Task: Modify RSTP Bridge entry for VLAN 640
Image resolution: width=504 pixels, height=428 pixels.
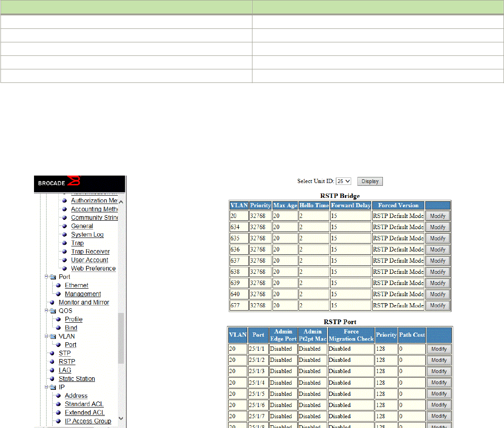Action: [x=438, y=294]
